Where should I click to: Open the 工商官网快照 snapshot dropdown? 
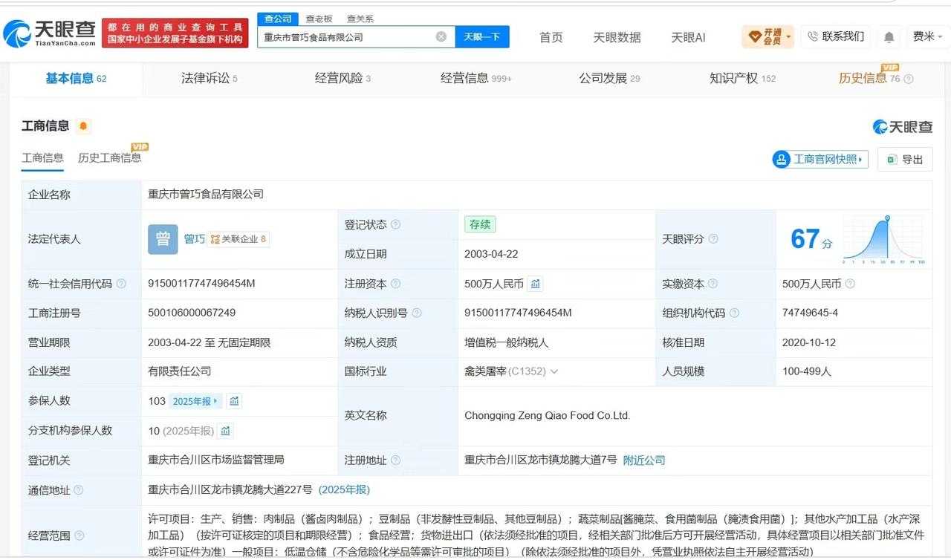(x=821, y=159)
